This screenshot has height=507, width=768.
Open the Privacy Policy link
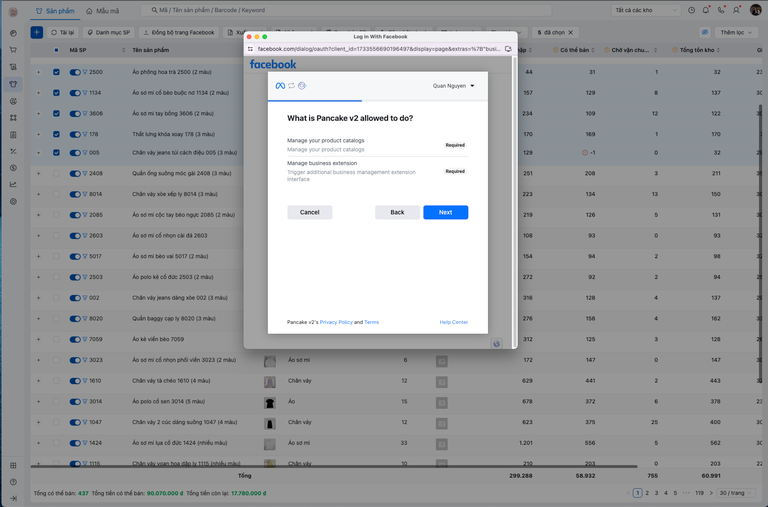335,322
